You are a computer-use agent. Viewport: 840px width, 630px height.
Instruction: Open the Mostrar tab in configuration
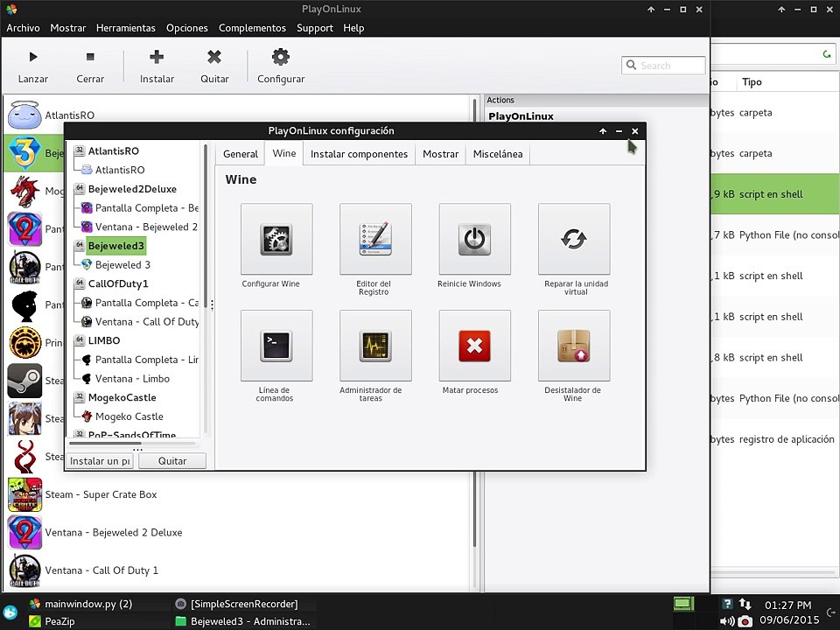440,154
